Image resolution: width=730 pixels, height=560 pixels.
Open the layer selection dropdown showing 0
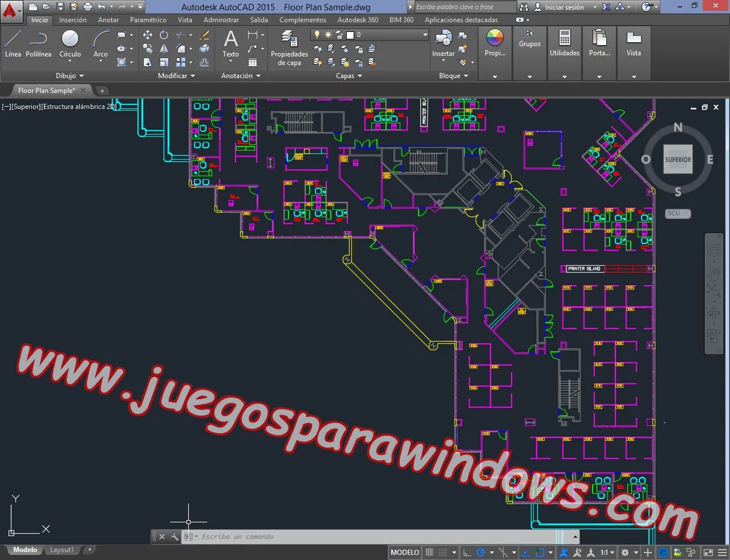[370, 35]
